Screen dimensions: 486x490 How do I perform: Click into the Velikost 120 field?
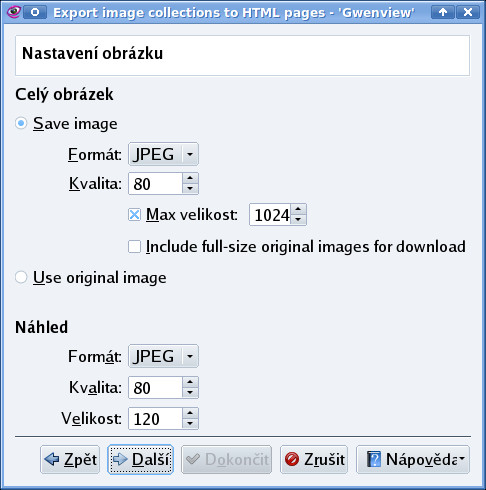click(x=156, y=419)
